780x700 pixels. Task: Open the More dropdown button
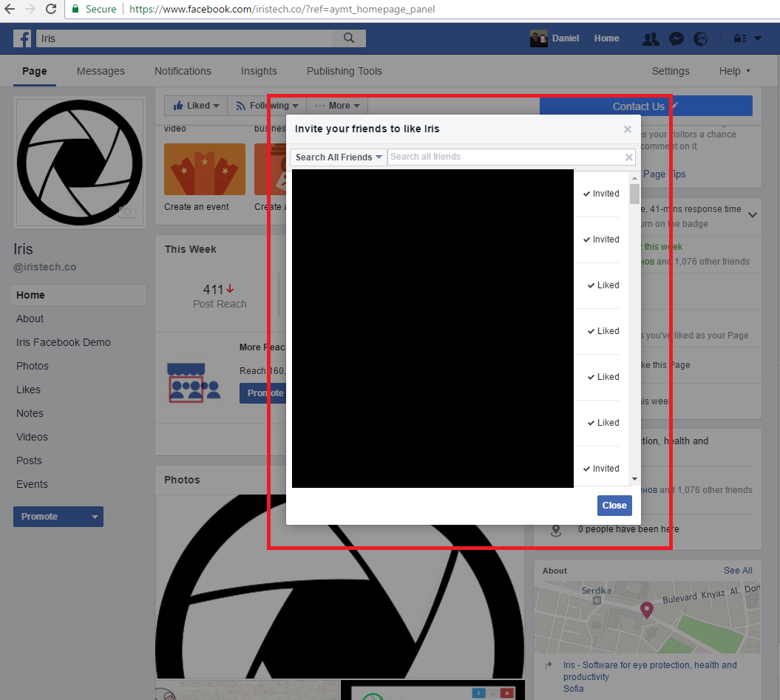click(x=337, y=106)
